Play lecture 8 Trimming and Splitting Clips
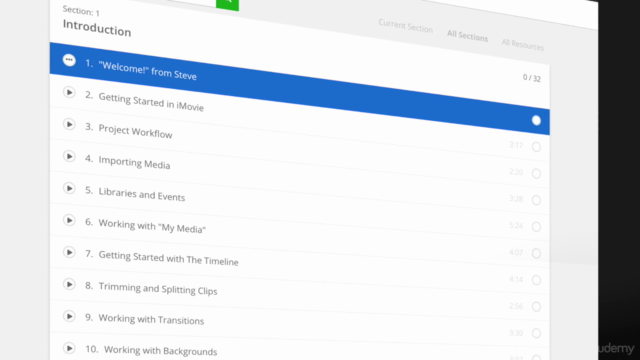640x360 pixels. point(69,284)
